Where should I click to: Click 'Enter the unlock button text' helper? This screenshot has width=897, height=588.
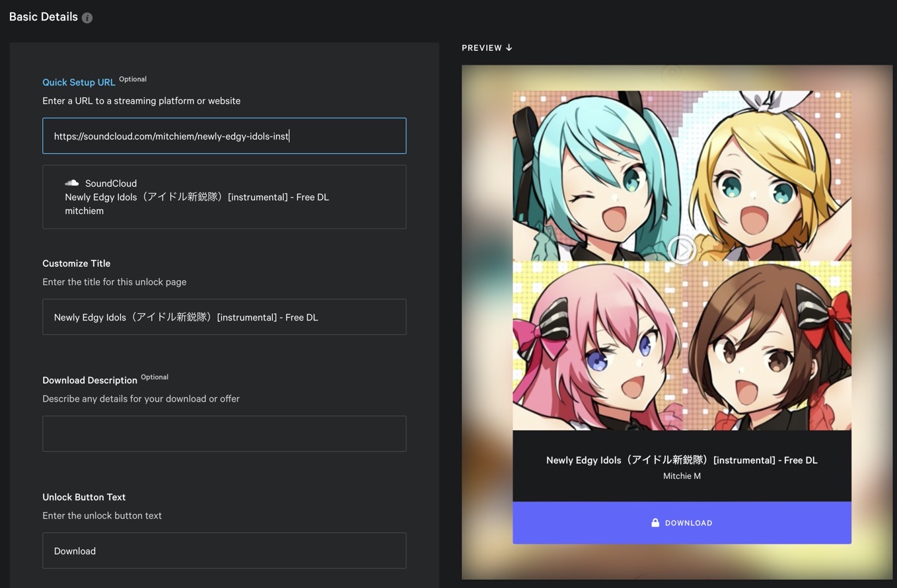[x=102, y=515]
